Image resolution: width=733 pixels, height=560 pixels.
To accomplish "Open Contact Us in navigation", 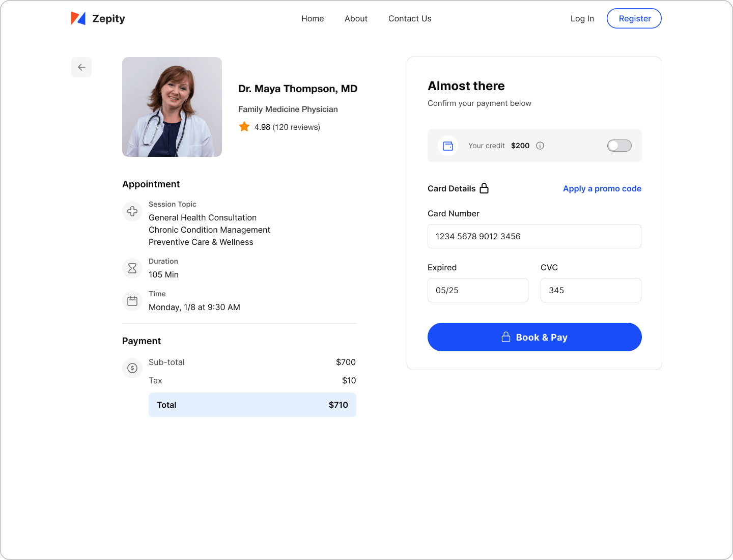I will pos(410,19).
